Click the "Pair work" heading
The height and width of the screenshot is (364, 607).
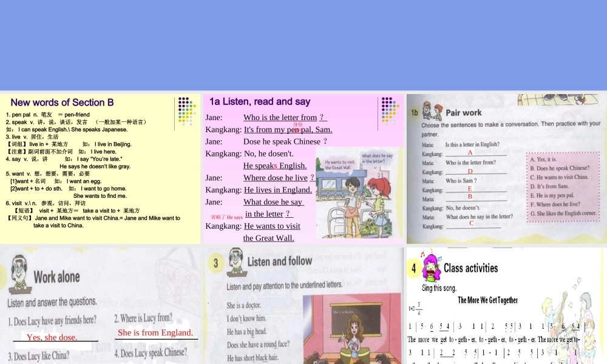463,113
